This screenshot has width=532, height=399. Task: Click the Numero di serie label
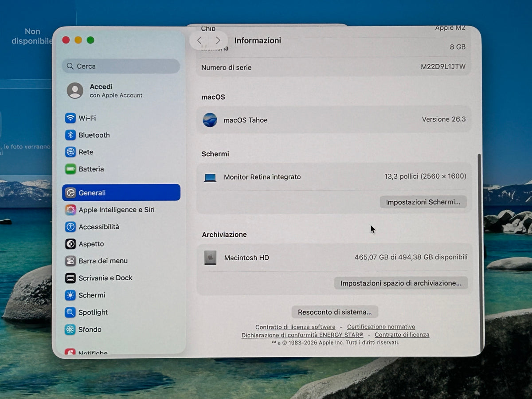click(226, 68)
